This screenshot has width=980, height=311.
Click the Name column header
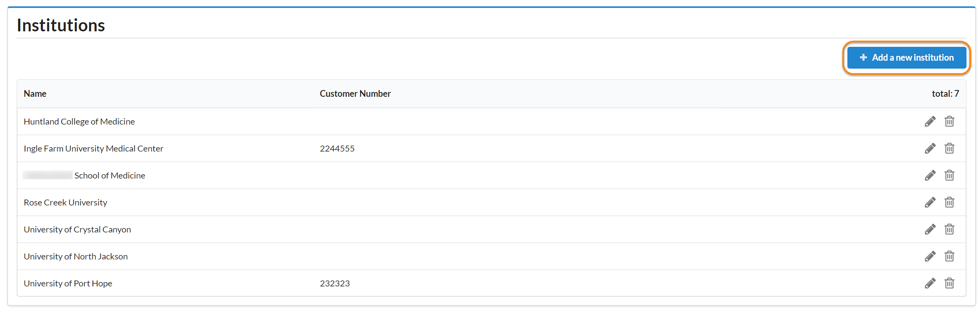pyautogui.click(x=35, y=94)
